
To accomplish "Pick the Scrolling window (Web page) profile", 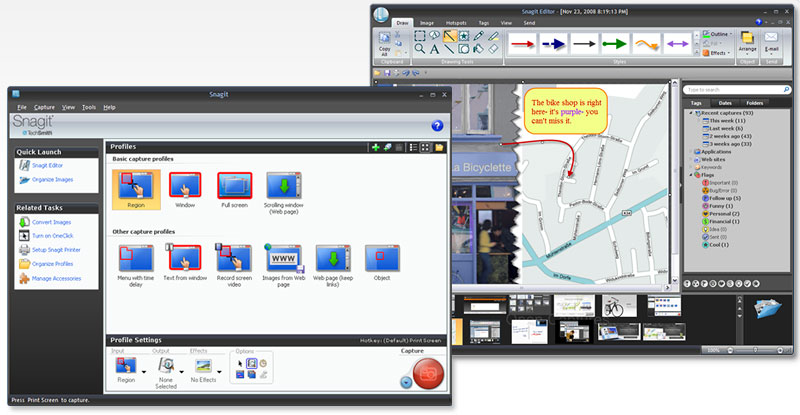I will (x=284, y=192).
